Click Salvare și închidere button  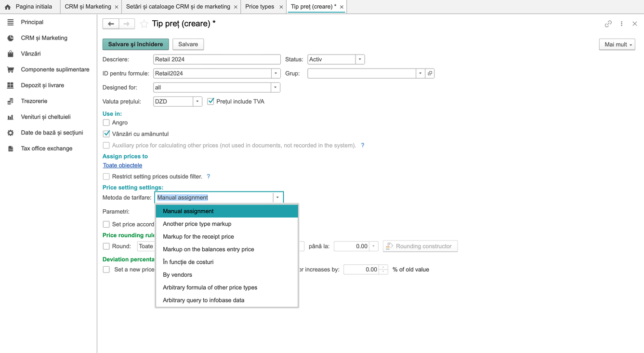pos(136,44)
